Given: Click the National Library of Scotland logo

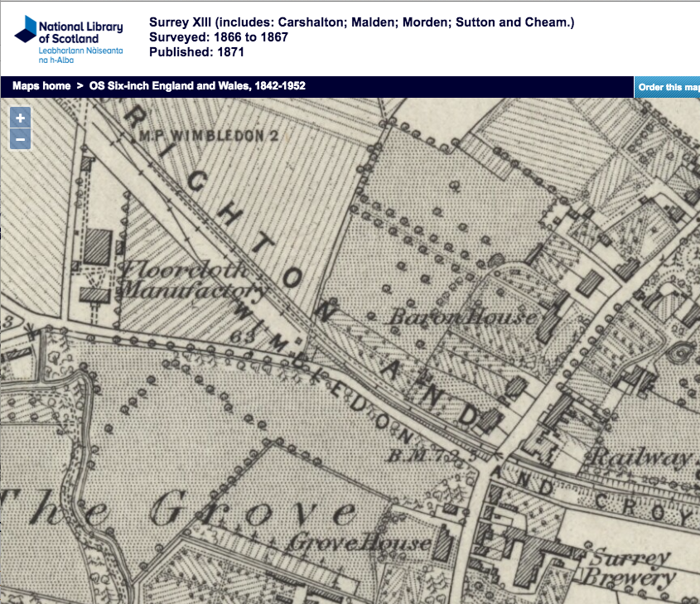Looking at the screenshot, I should [x=69, y=39].
